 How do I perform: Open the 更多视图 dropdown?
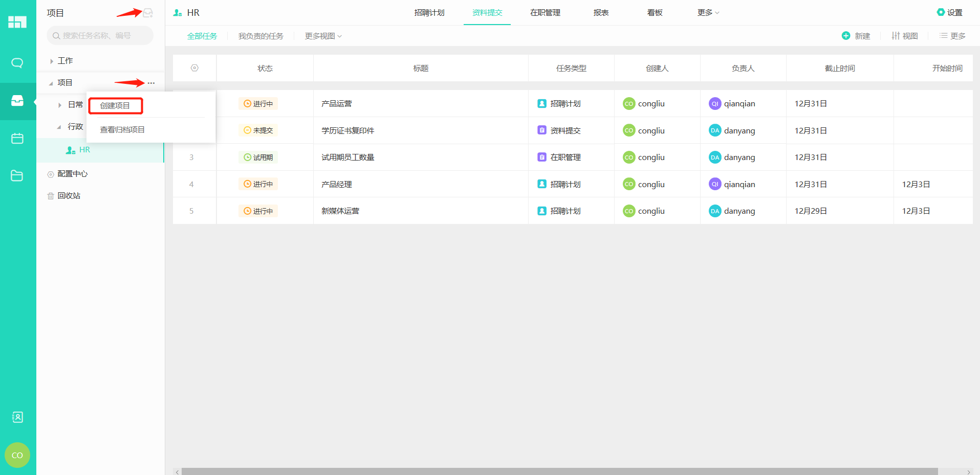[x=323, y=36]
